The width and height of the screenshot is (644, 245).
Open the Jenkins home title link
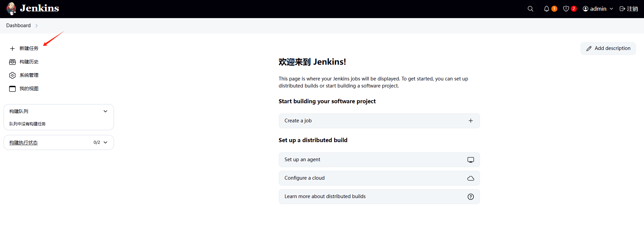click(x=39, y=8)
